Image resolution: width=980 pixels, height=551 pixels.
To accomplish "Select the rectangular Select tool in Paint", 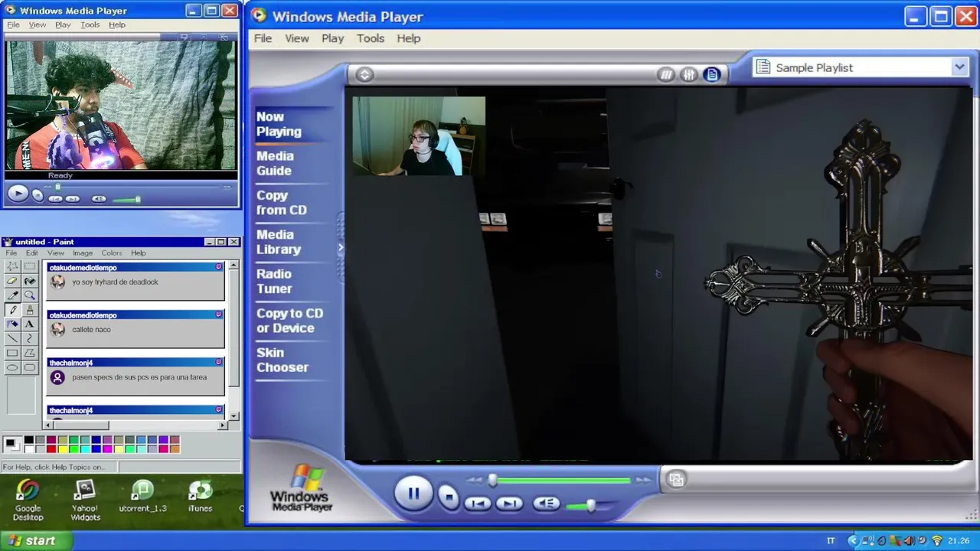I will (x=29, y=266).
